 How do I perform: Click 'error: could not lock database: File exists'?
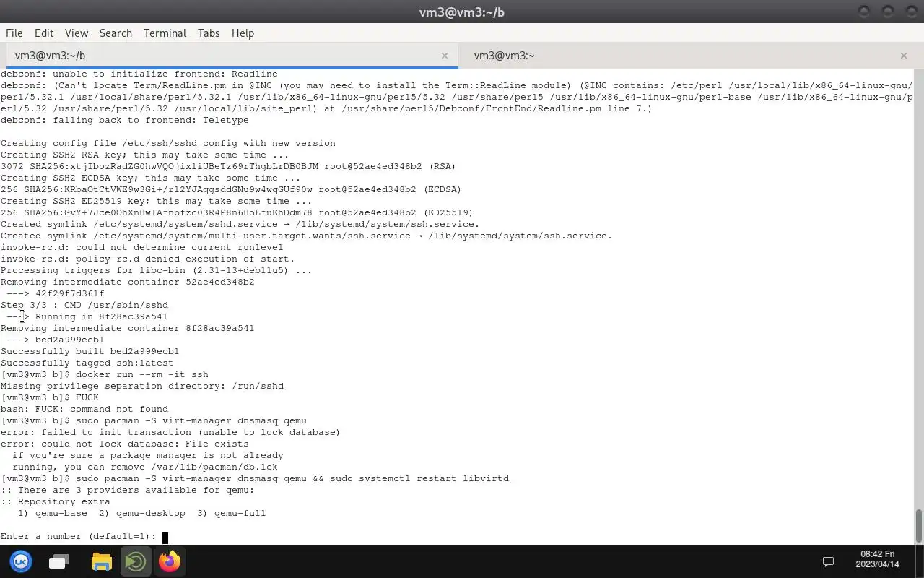point(125,444)
